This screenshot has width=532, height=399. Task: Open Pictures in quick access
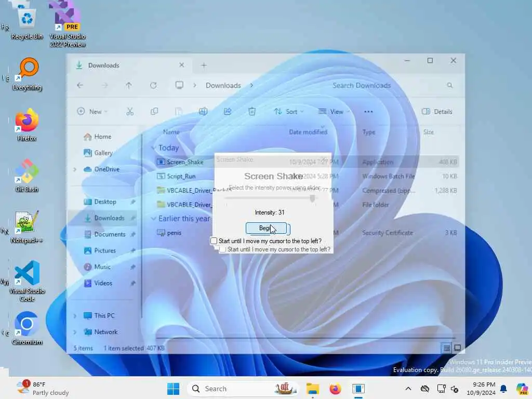(x=105, y=250)
